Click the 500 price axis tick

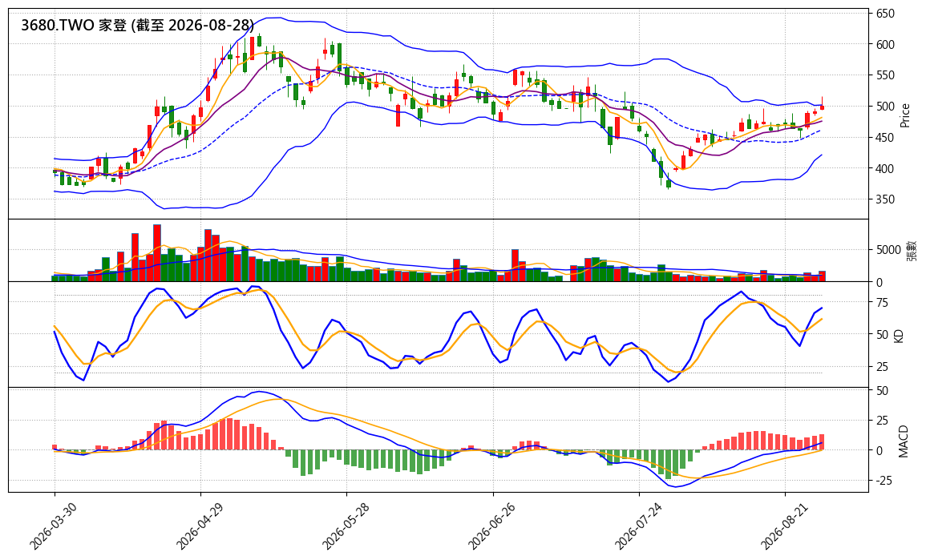tap(885, 107)
